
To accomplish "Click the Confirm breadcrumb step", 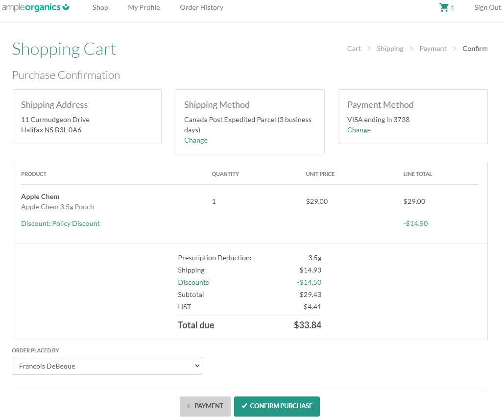I will tap(475, 49).
